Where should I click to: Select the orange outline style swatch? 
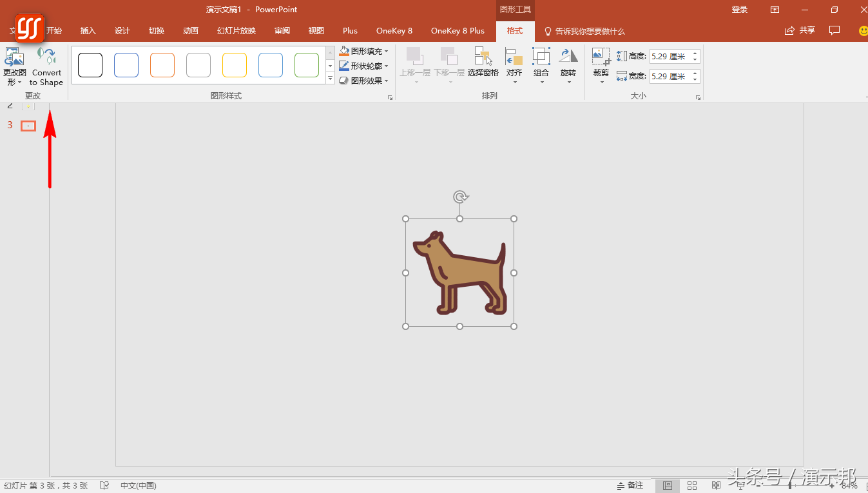click(x=162, y=65)
